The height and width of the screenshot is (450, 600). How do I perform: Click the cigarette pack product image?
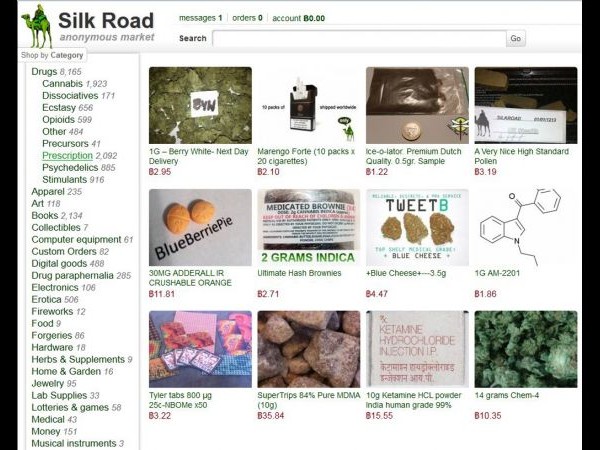pyautogui.click(x=308, y=105)
